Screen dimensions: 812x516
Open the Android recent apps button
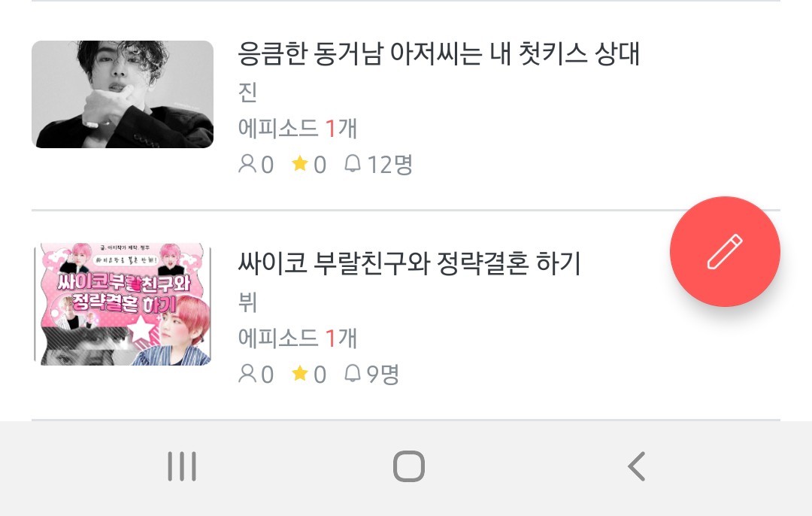[182, 466]
